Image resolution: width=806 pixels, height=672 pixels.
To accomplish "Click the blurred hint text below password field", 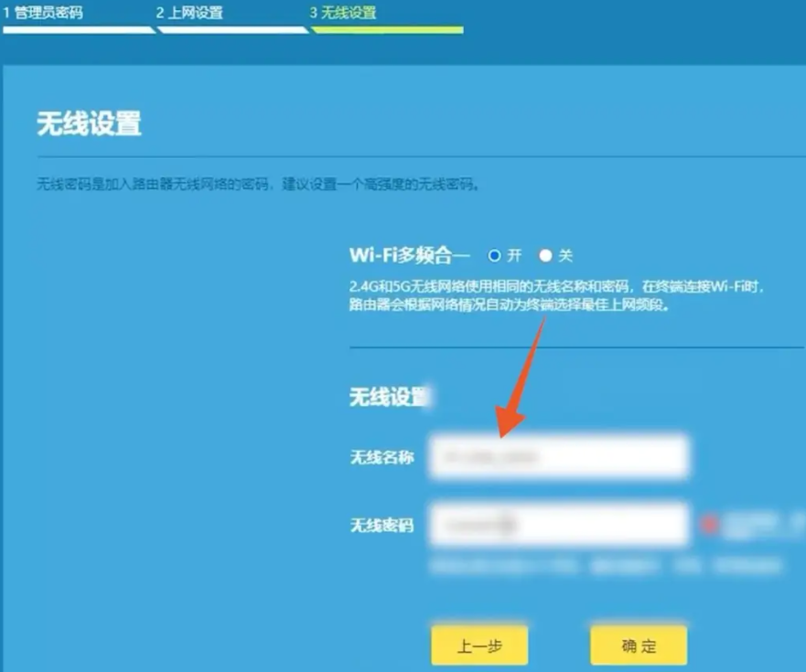I will pos(604,567).
